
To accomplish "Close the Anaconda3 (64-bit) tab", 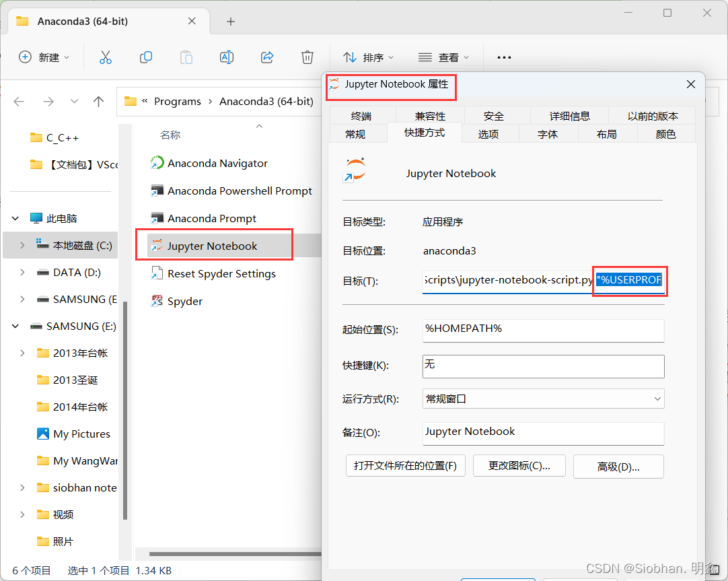I will (192, 21).
